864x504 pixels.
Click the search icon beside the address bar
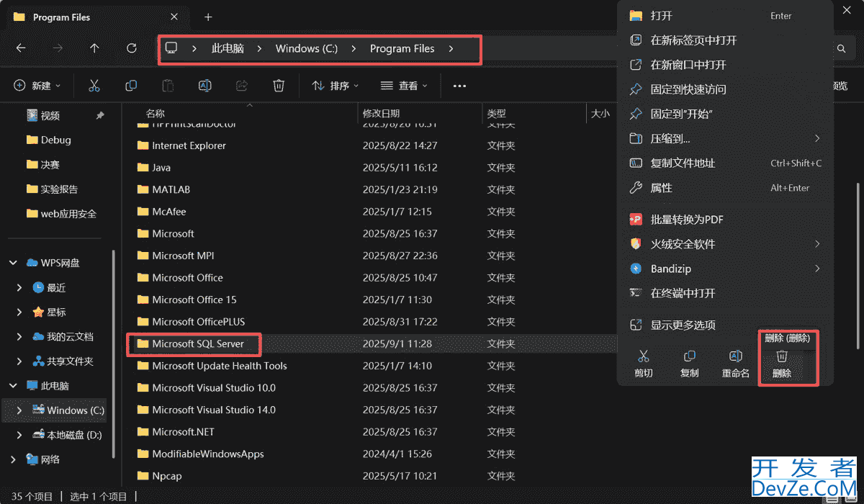[x=841, y=49]
